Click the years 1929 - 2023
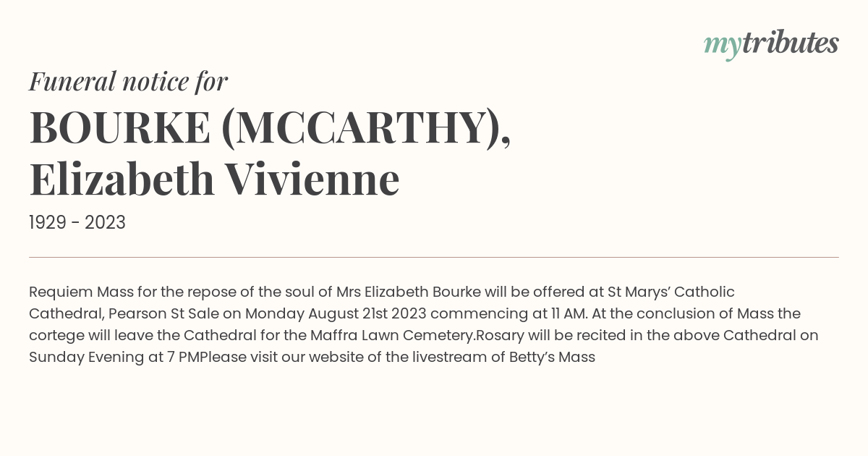This screenshot has width=868, height=456. click(x=77, y=223)
